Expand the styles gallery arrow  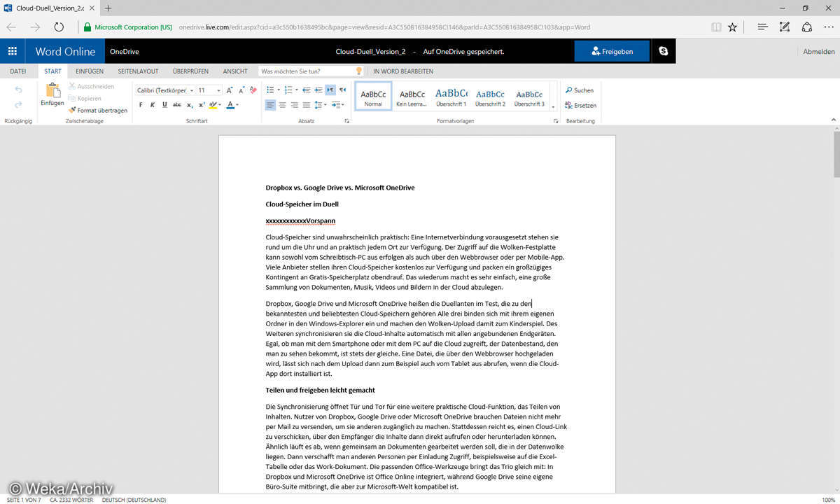(553, 106)
